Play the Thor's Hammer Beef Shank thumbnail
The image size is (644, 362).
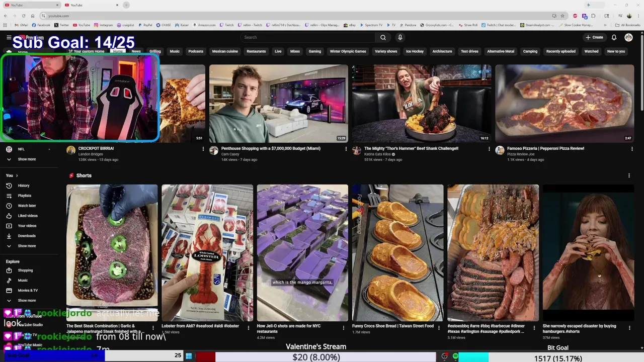pyautogui.click(x=422, y=104)
